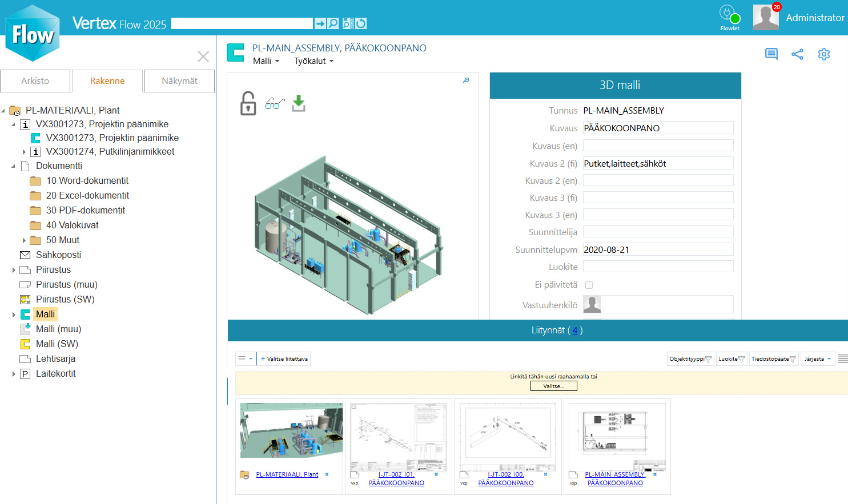Open the PL-MATERIAALI, Plant link
This screenshot has height=504, width=848.
287,474
